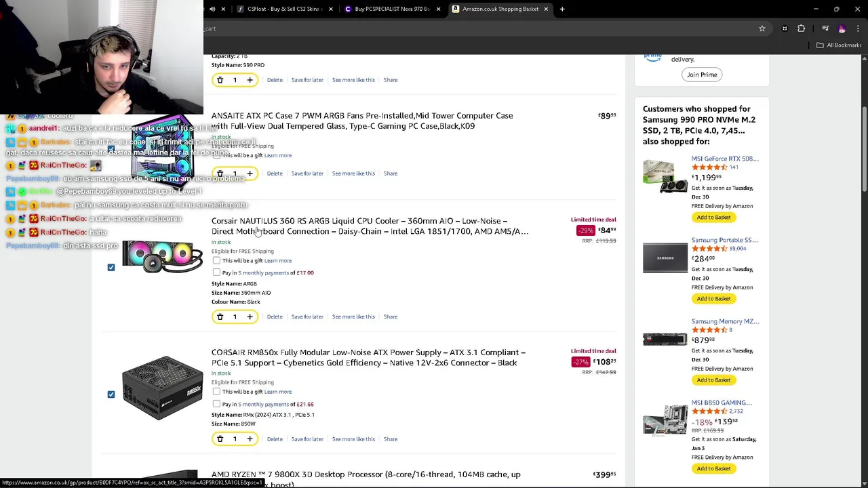Deselect the Corsair NAUTILUS cooler item checkbox
Screen dimensions: 868x488
111,267
